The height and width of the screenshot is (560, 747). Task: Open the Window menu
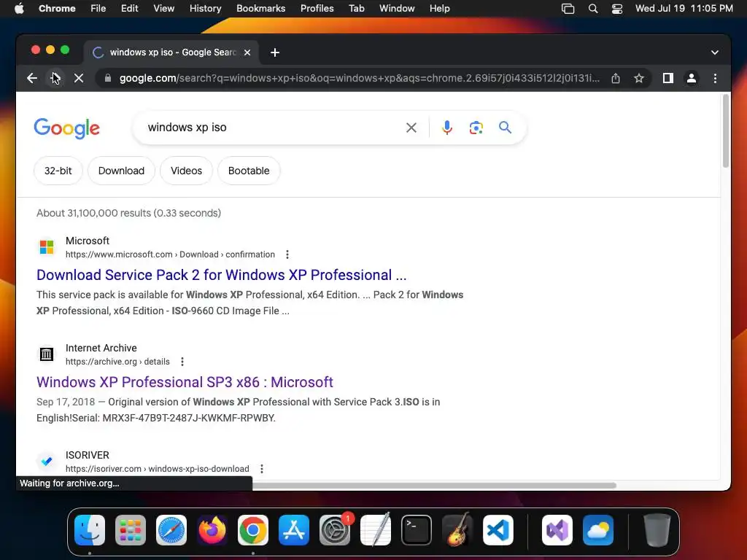click(x=397, y=9)
